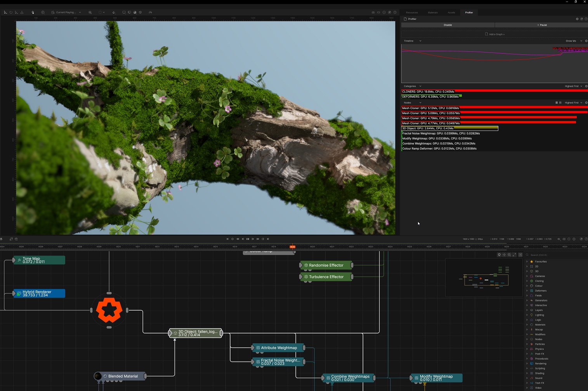This screenshot has height=391, width=588.
Task: Click the Hybrid Renderer node
Action: [x=39, y=294]
